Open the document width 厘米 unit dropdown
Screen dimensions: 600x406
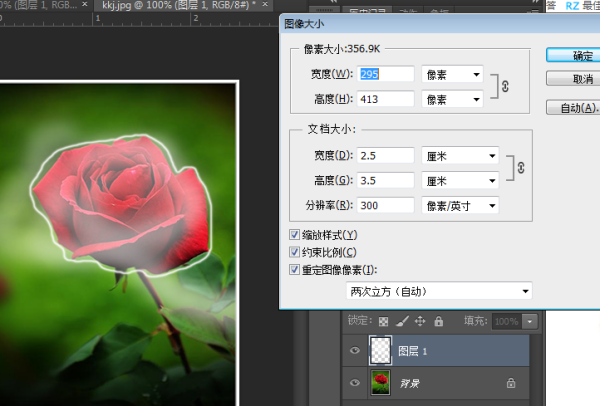[x=460, y=156]
